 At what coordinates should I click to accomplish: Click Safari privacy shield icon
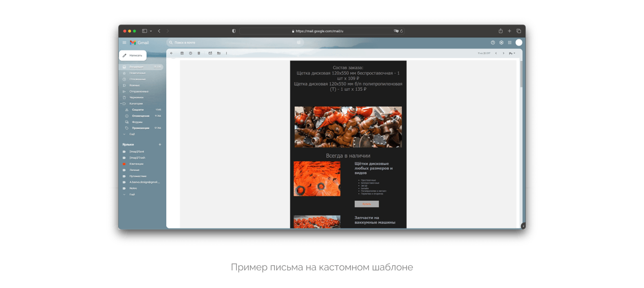click(x=234, y=31)
